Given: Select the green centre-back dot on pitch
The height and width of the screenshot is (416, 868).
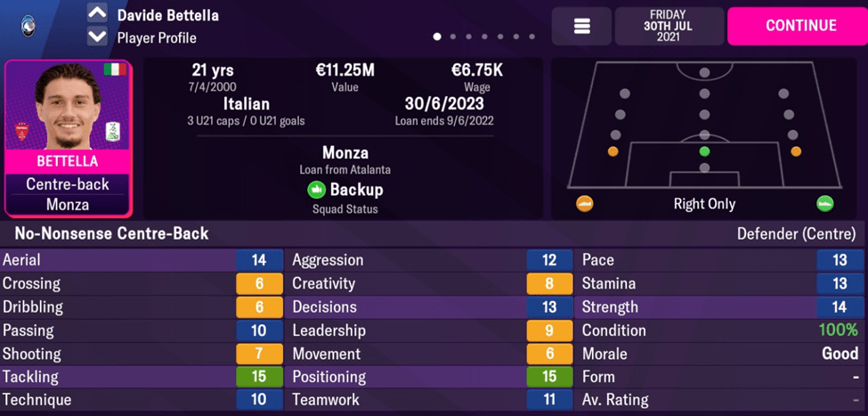Looking at the screenshot, I should (704, 152).
